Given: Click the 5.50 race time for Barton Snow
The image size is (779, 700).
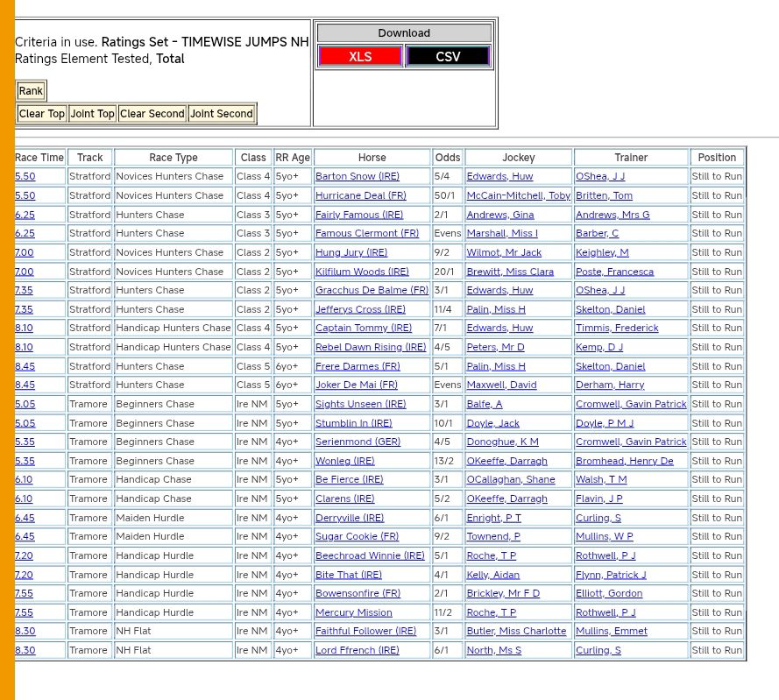Looking at the screenshot, I should 25,177.
